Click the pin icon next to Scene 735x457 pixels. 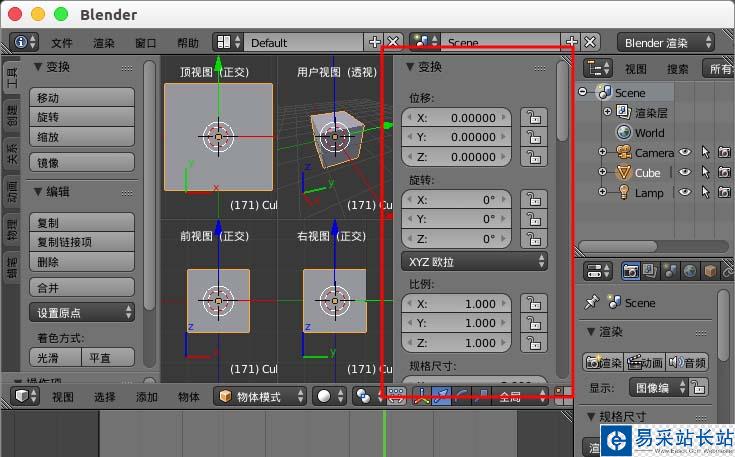click(x=592, y=302)
